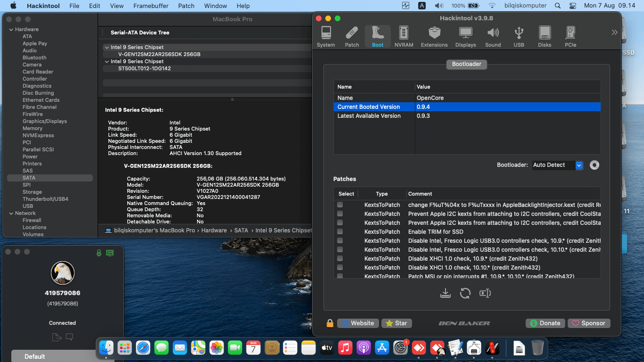Click the eagle profile avatar
The width and height of the screenshot is (644, 362).
coord(63,273)
